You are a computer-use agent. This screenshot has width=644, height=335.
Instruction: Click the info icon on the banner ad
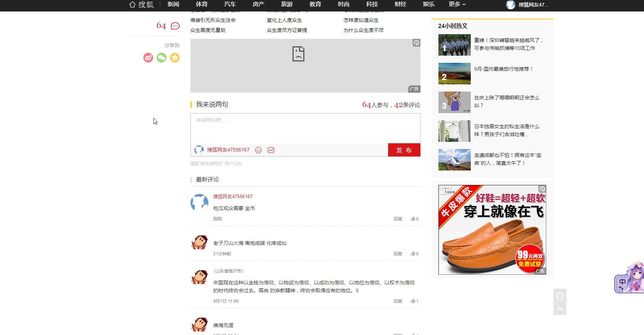pos(416,43)
